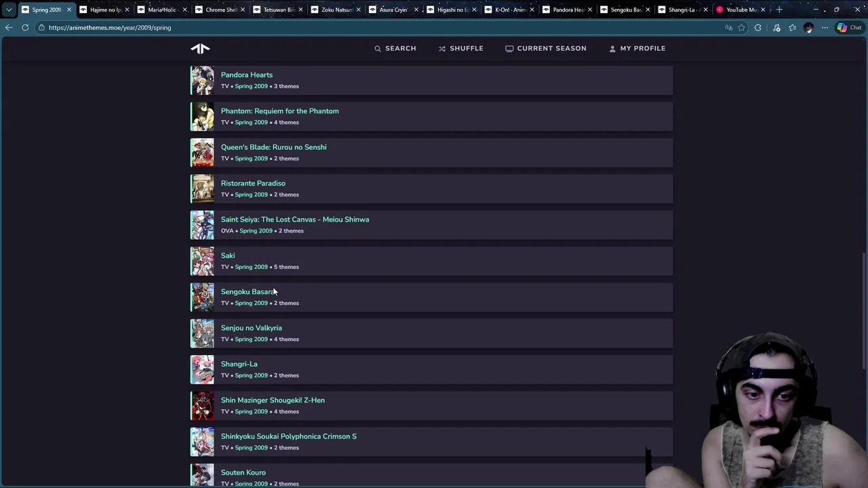The height and width of the screenshot is (488, 868).
Task: Switch to the Tetsuwan Birdy tab
Action: (278, 9)
